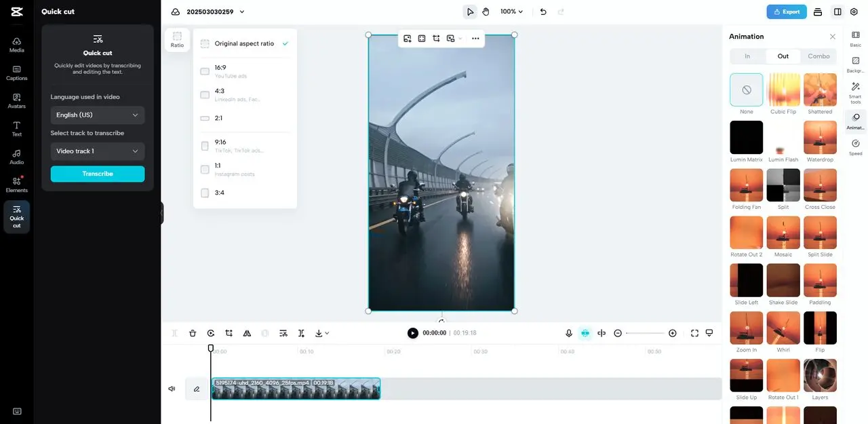Choose the 2:1 ratio option
The image size is (868, 424).
click(x=245, y=118)
